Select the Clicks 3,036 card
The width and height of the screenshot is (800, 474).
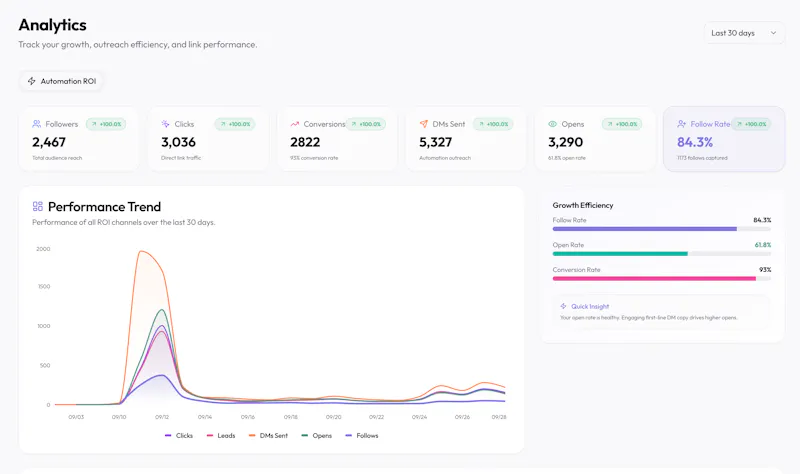(208, 139)
